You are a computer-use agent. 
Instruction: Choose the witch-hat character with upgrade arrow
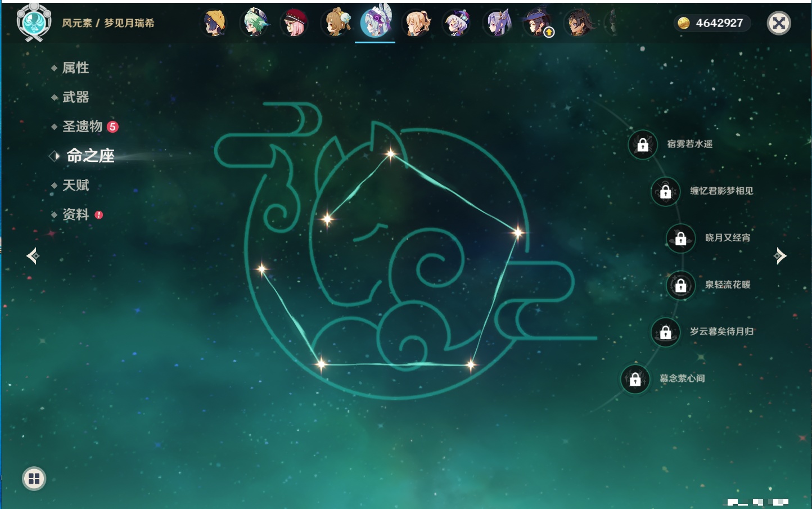[538, 23]
